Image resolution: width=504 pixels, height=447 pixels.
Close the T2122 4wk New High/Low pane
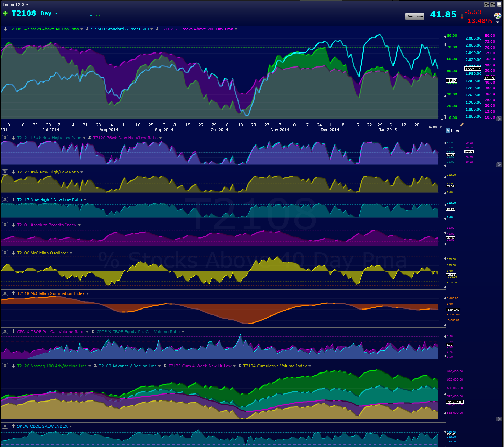5,172
